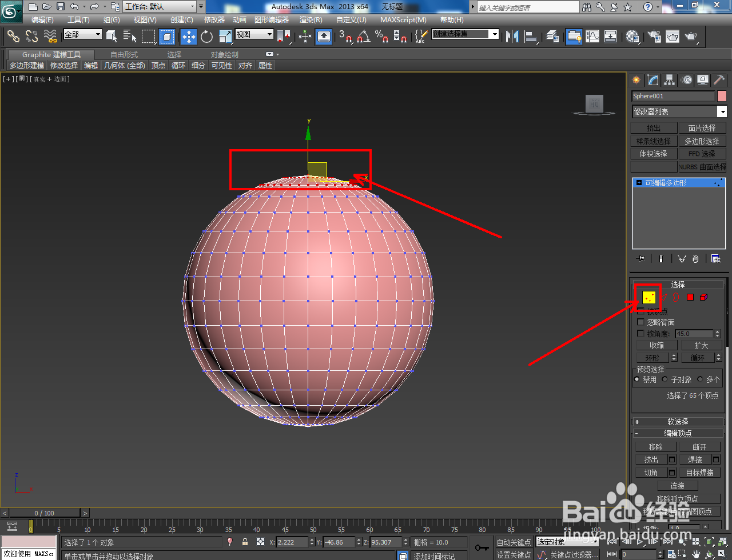732x560 pixels.
Task: Click Configure Modifier Sets icon
Action: coord(715,259)
